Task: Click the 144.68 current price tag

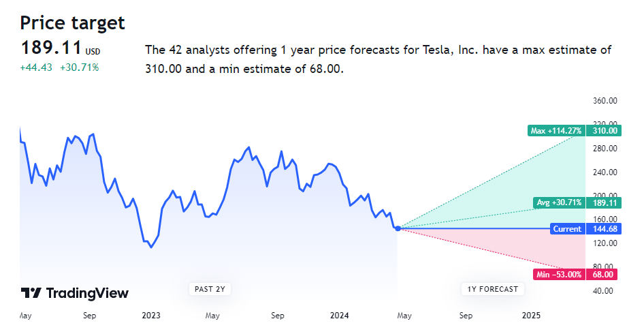Action: coord(605,229)
